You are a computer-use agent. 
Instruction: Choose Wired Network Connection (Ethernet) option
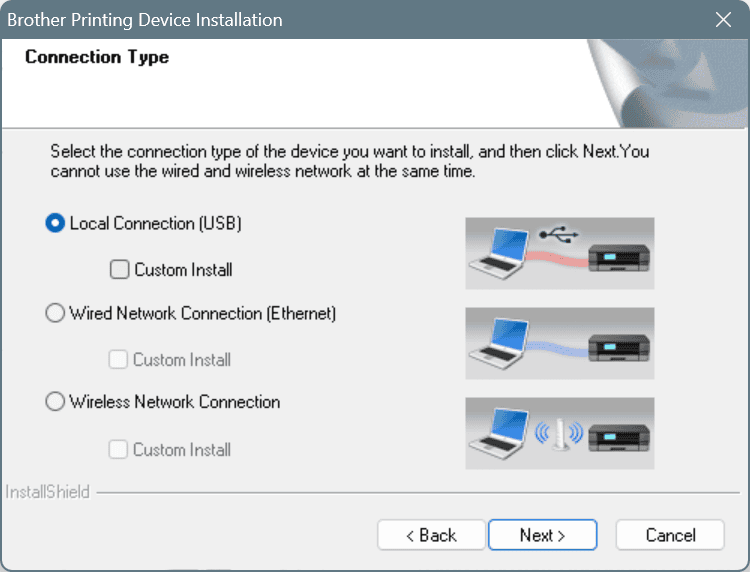pyautogui.click(x=56, y=313)
